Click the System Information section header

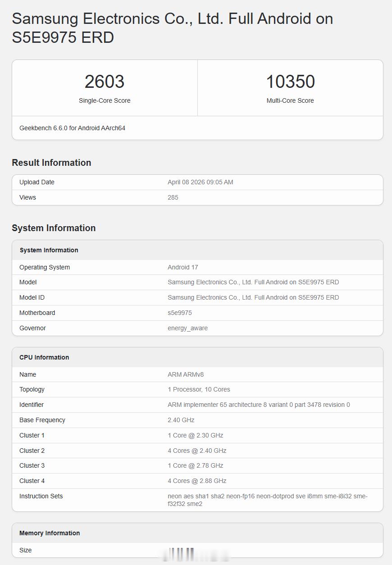coord(53,228)
